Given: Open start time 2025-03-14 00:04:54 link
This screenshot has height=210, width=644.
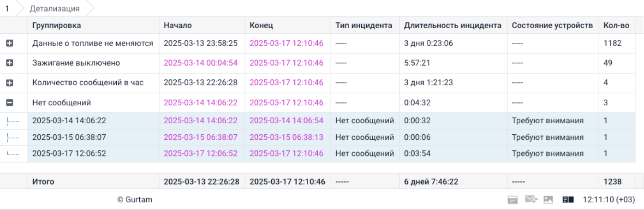Looking at the screenshot, I should [x=201, y=63].
